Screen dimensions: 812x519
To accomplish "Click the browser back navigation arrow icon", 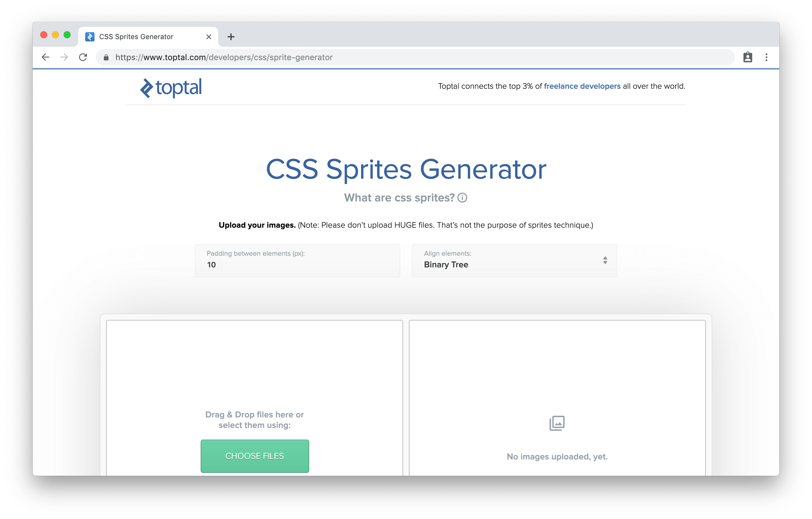I will click(45, 57).
